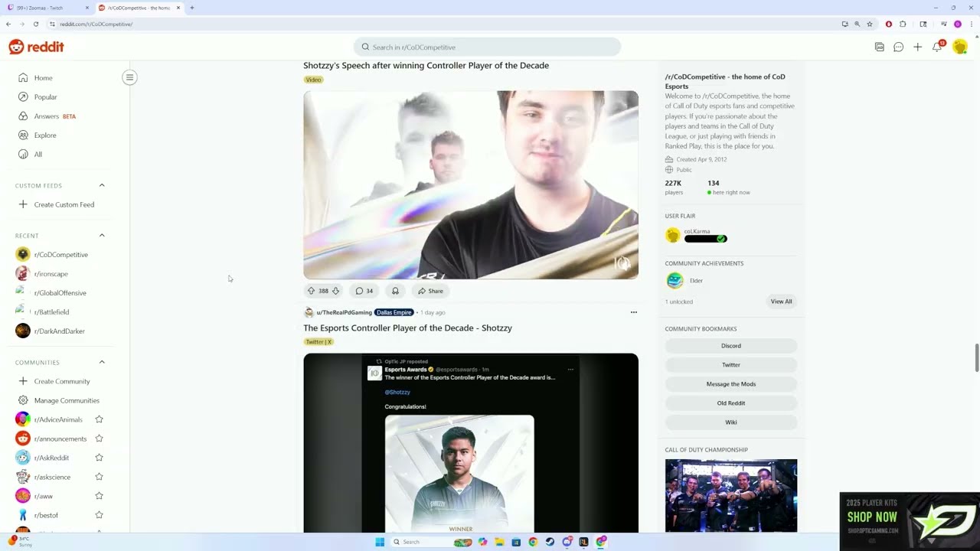Favorite r/bestof with the star

pos(99,515)
